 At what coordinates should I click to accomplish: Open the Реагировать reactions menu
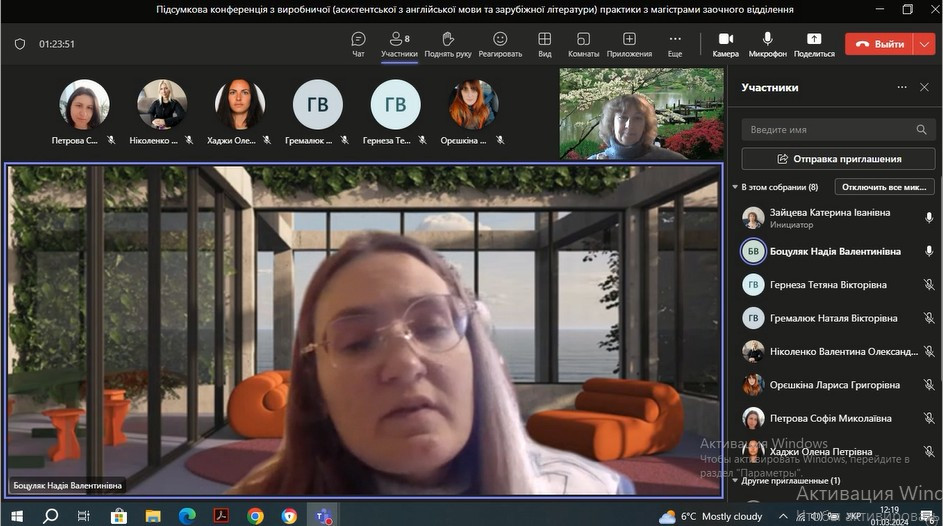click(x=500, y=44)
